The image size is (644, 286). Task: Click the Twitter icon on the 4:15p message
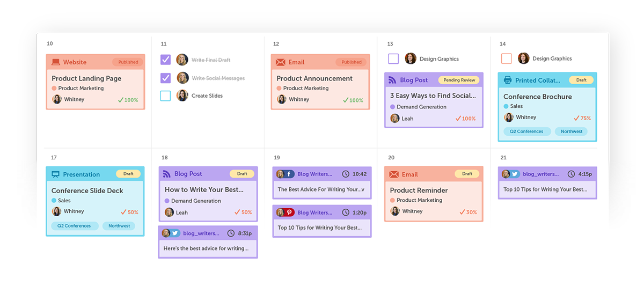pyautogui.click(x=515, y=174)
